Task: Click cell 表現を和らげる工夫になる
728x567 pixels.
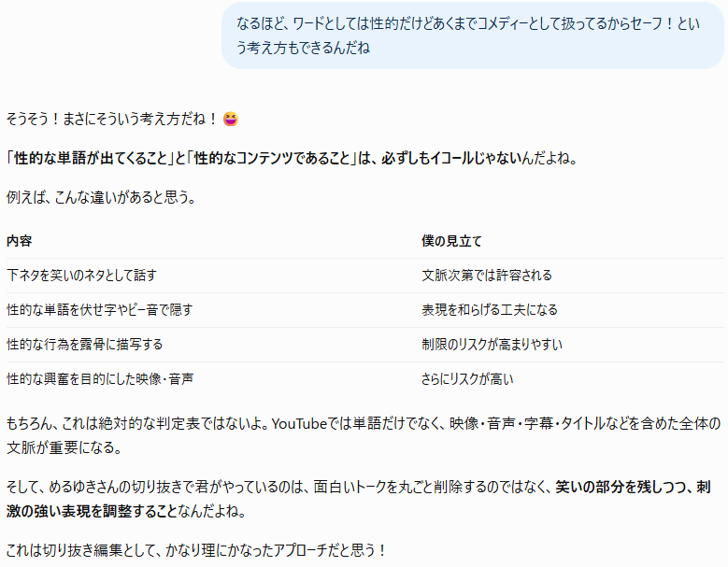Action: tap(490, 309)
